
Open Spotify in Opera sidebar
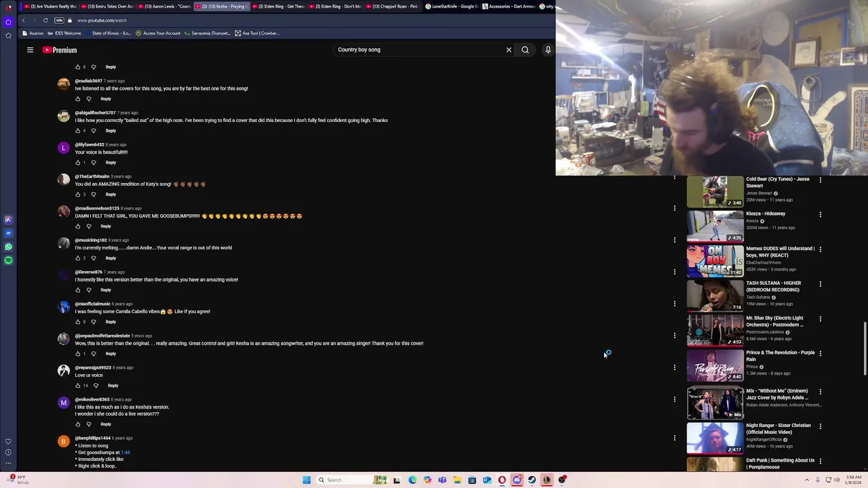coord(8,260)
